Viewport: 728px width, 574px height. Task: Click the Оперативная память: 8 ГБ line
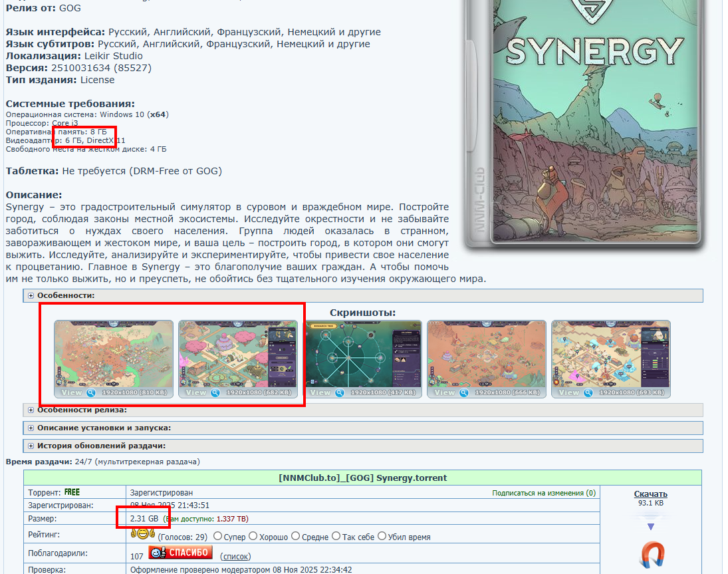point(56,132)
